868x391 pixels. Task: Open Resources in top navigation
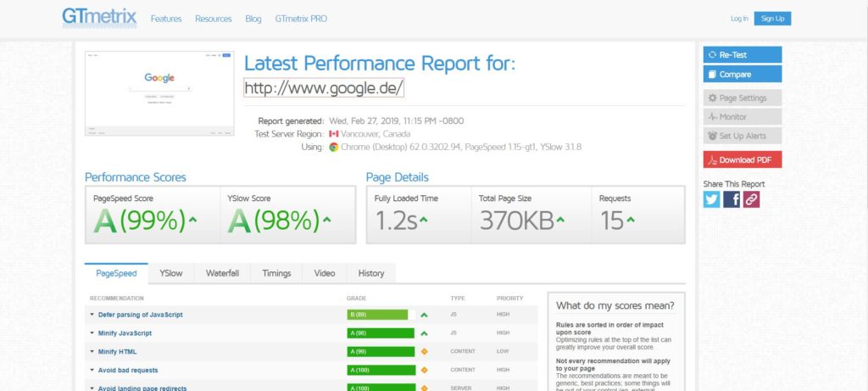[x=213, y=19]
